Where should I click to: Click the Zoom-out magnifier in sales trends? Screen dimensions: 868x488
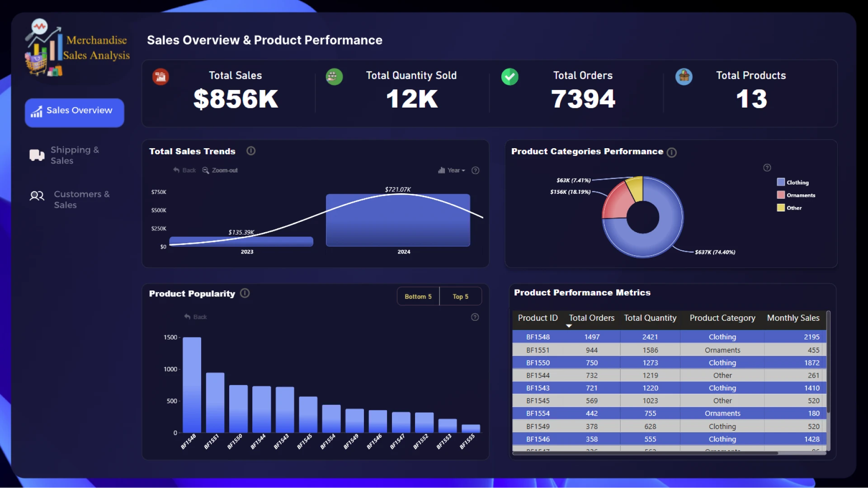pos(206,170)
